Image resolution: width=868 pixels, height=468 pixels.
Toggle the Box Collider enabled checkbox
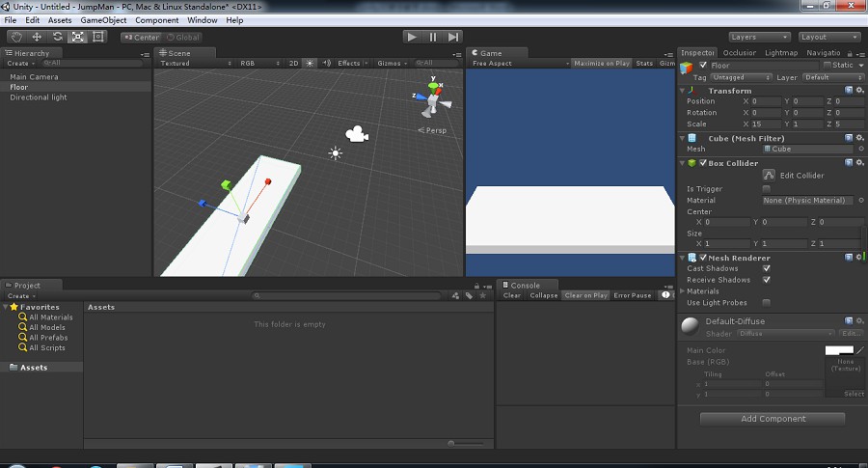pyautogui.click(x=703, y=163)
